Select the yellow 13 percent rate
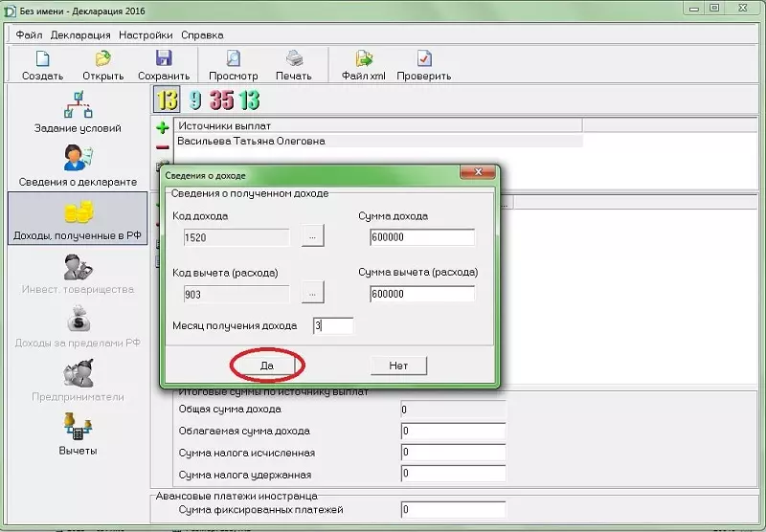 167,100
